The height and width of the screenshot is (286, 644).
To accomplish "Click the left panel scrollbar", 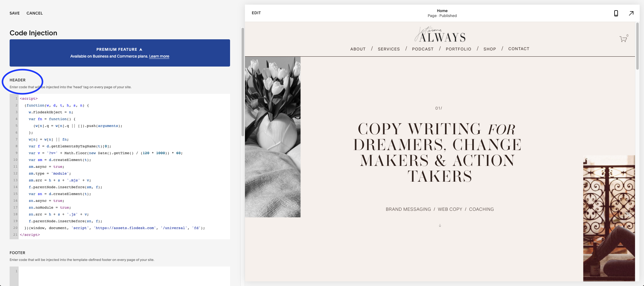I will [x=243, y=82].
